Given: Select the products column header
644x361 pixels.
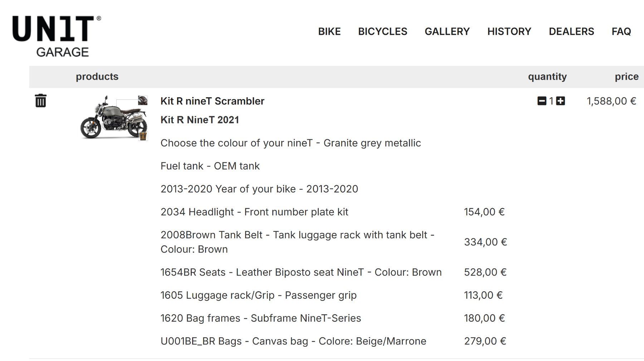Looking at the screenshot, I should point(97,77).
